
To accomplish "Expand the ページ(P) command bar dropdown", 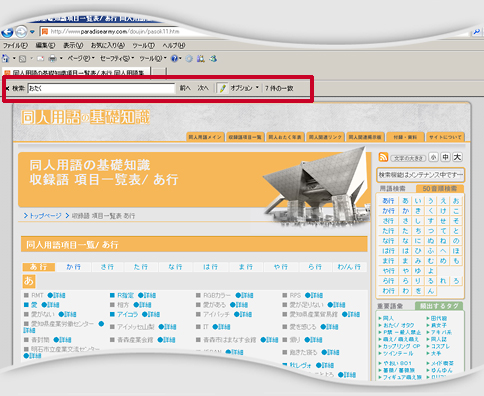I will point(81,59).
